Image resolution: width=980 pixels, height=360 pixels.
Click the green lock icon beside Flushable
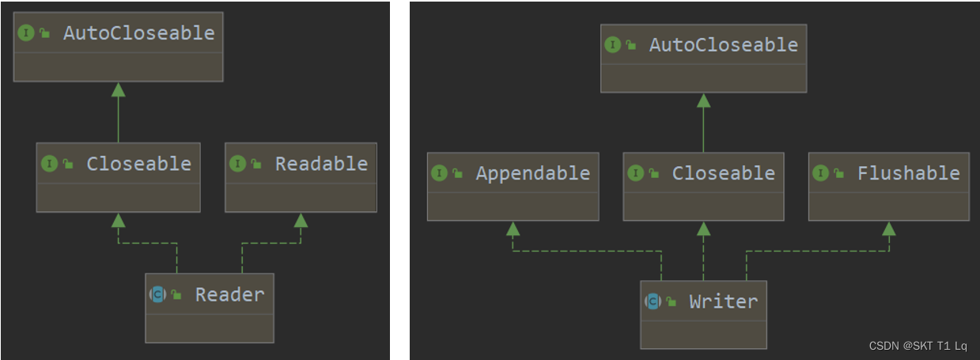click(838, 174)
